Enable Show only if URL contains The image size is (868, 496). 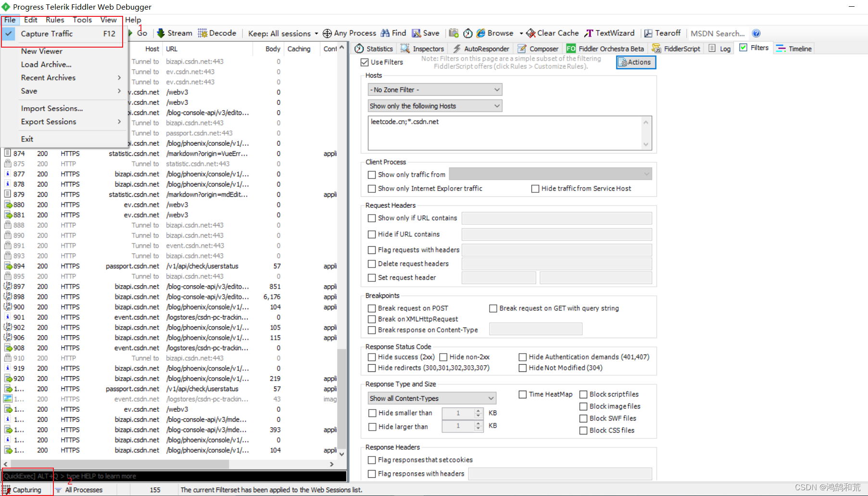[372, 218]
